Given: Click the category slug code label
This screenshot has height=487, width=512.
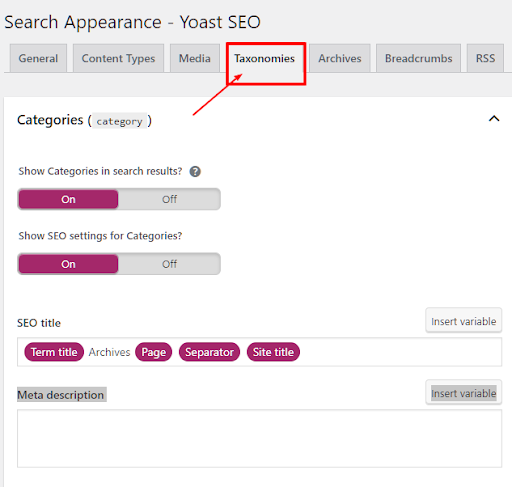Looking at the screenshot, I should [119, 121].
